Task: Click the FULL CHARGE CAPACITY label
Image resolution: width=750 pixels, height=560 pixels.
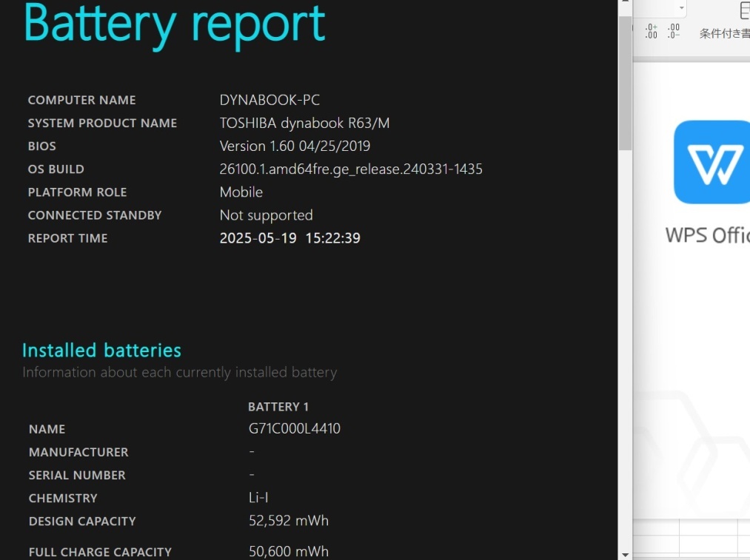Action: [100, 552]
